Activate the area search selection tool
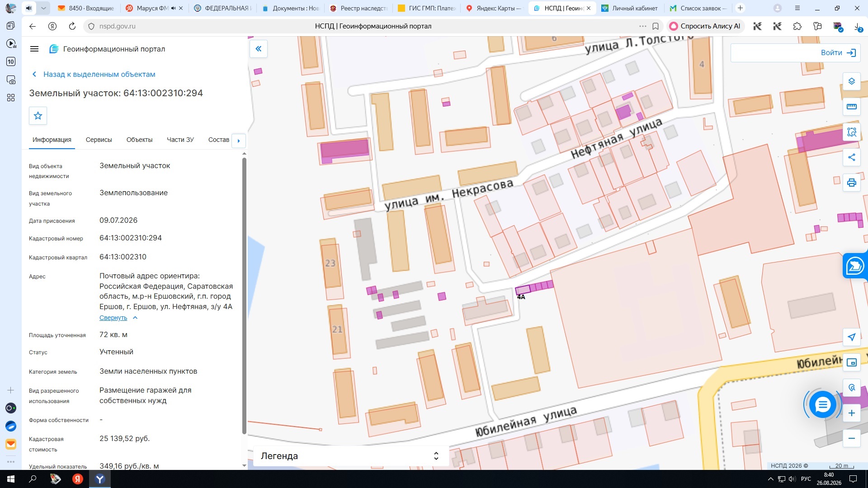This screenshot has width=868, height=488. pos(852,132)
